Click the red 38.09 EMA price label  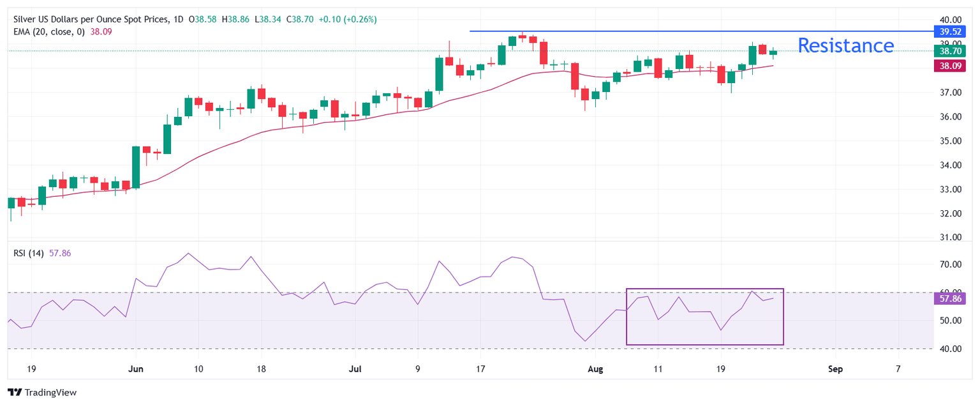pos(951,65)
